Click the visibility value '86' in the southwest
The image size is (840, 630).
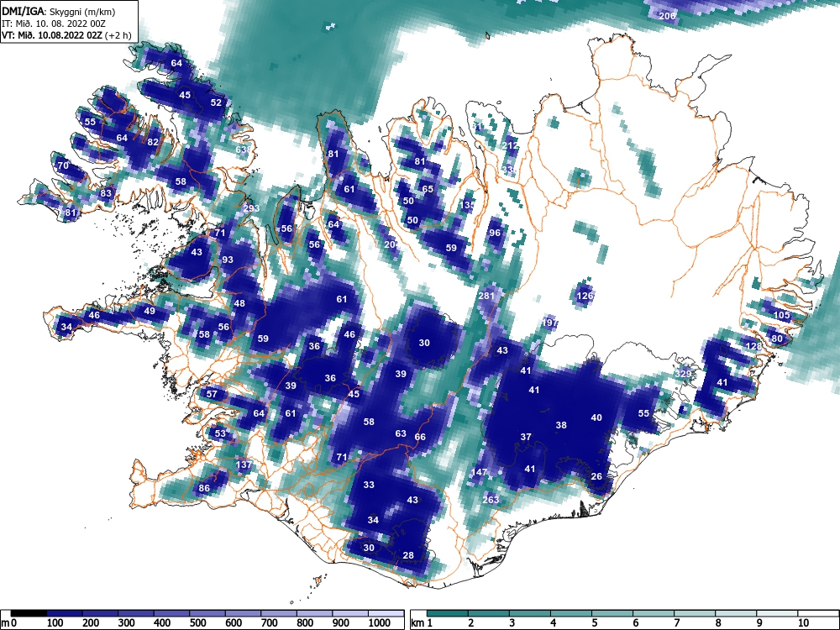pos(204,488)
